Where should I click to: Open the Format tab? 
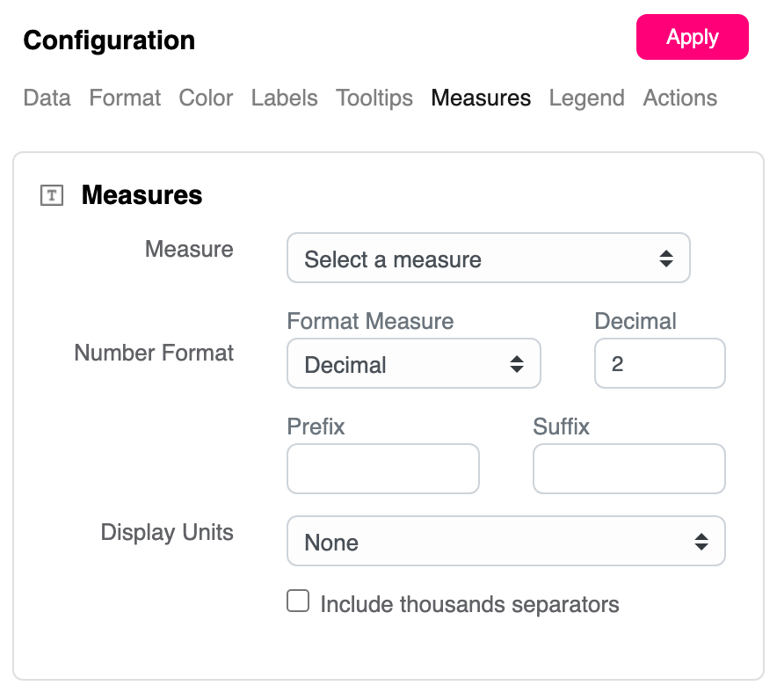click(x=125, y=98)
